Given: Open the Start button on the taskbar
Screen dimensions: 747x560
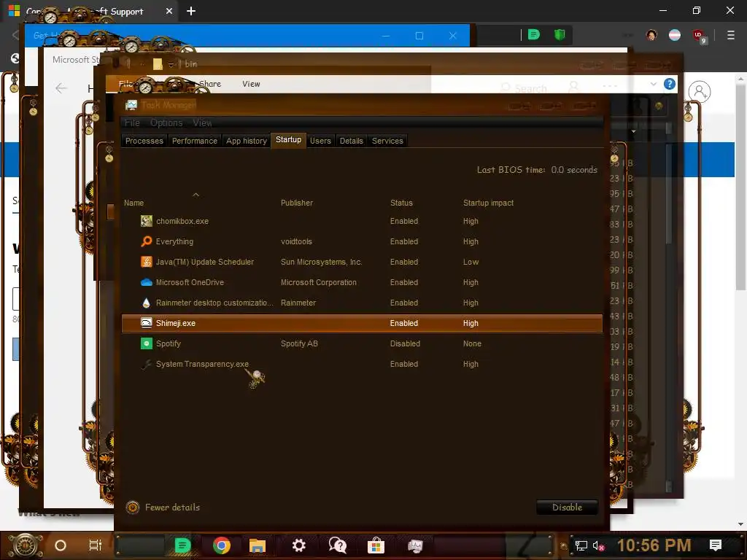Looking at the screenshot, I should click(26, 545).
